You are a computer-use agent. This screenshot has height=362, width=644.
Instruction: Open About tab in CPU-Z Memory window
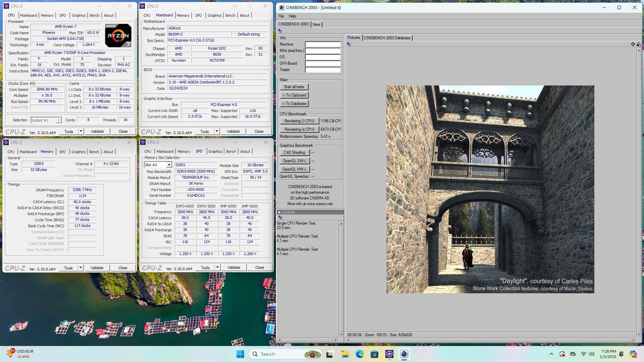(108, 152)
